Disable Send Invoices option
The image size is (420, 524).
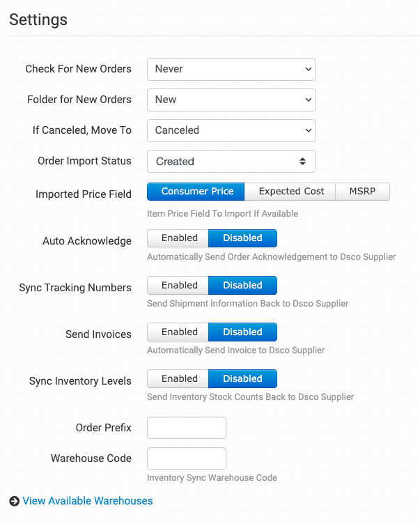click(242, 332)
